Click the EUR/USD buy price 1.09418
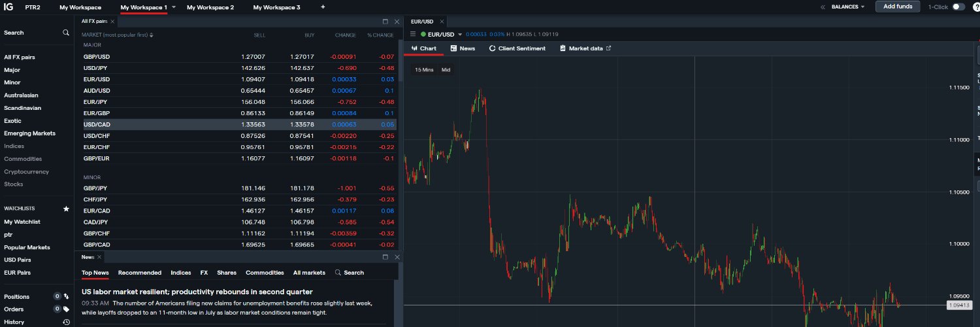 pyautogui.click(x=302, y=79)
